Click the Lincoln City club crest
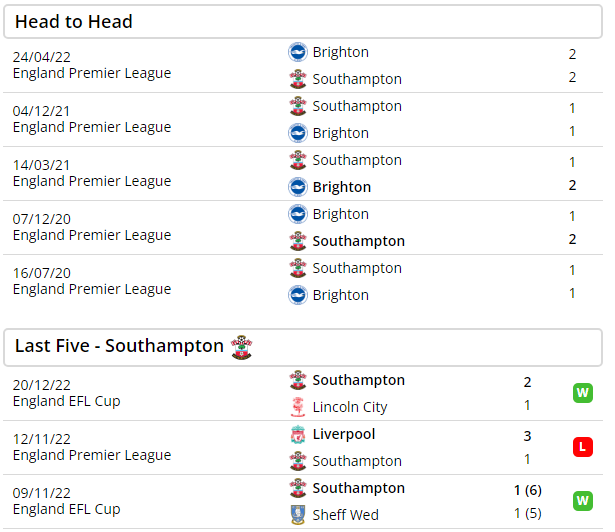Viewport: 615px width, 532px height. coord(298,407)
